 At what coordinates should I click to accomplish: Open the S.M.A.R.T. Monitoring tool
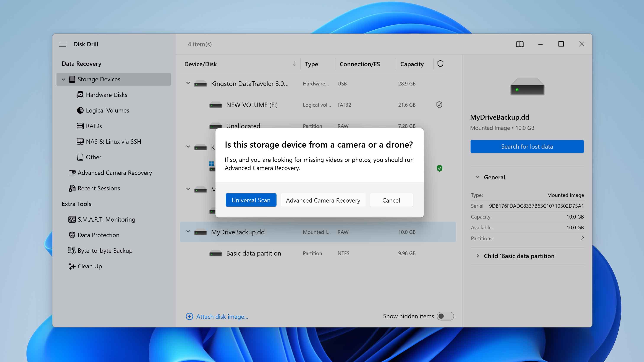pos(106,219)
